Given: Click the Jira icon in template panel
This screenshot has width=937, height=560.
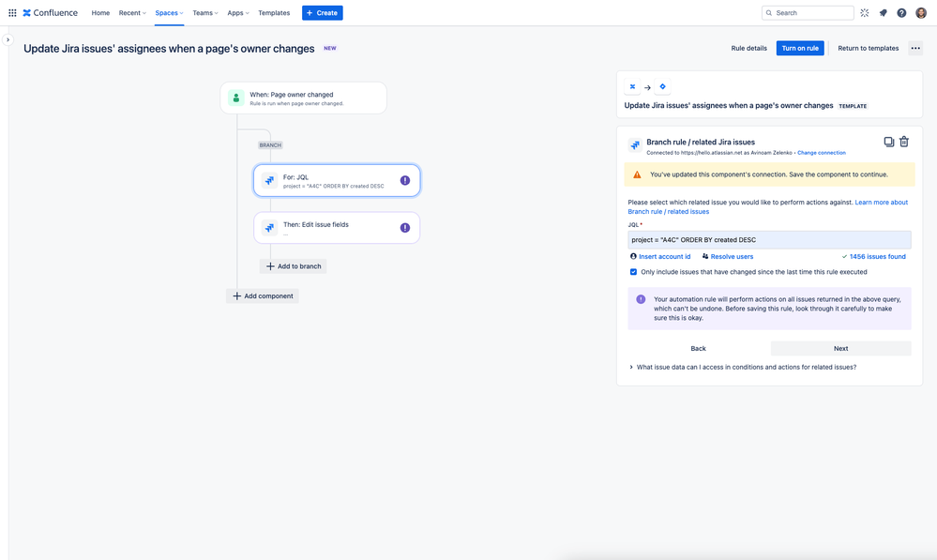Looking at the screenshot, I should [x=662, y=86].
